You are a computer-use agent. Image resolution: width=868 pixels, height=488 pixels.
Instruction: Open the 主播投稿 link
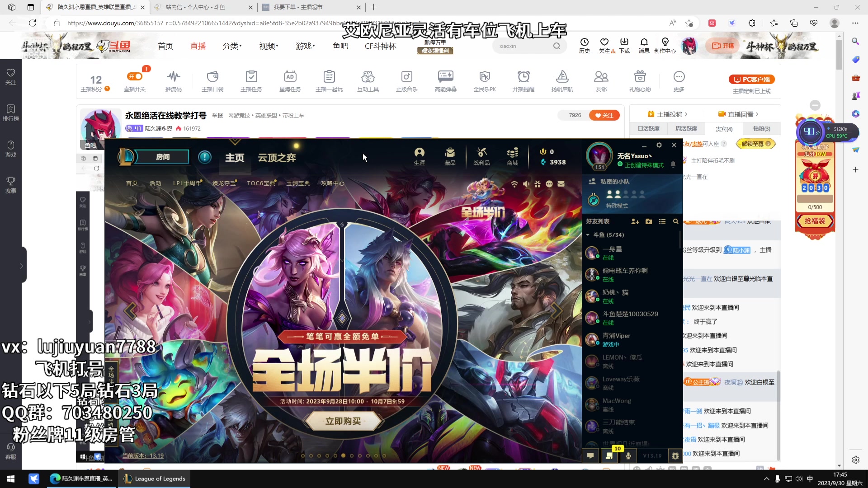[x=668, y=114]
